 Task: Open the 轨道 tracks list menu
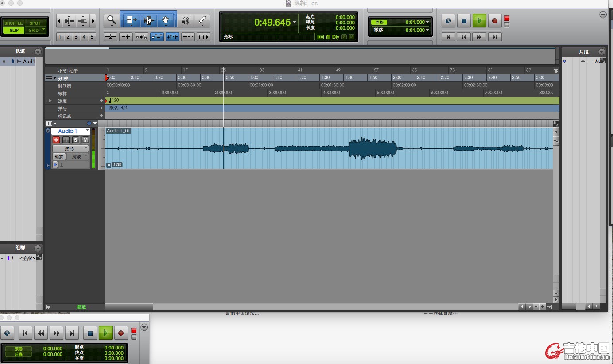38,51
